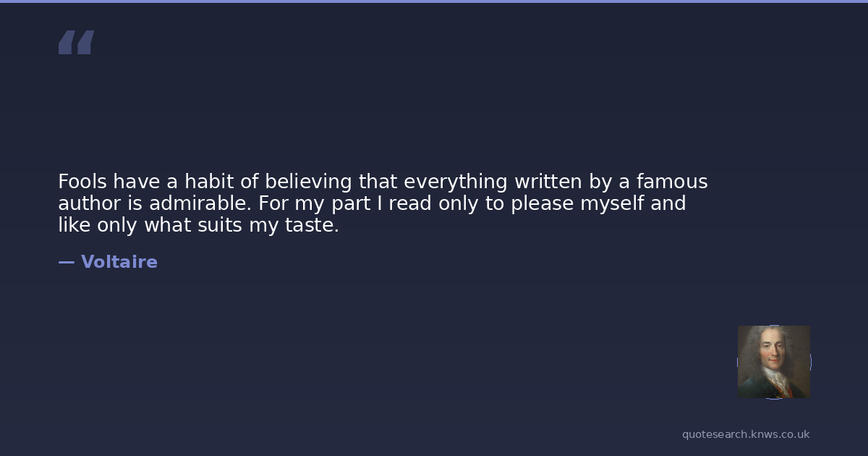Click the word "admirable" in the quote

point(200,203)
